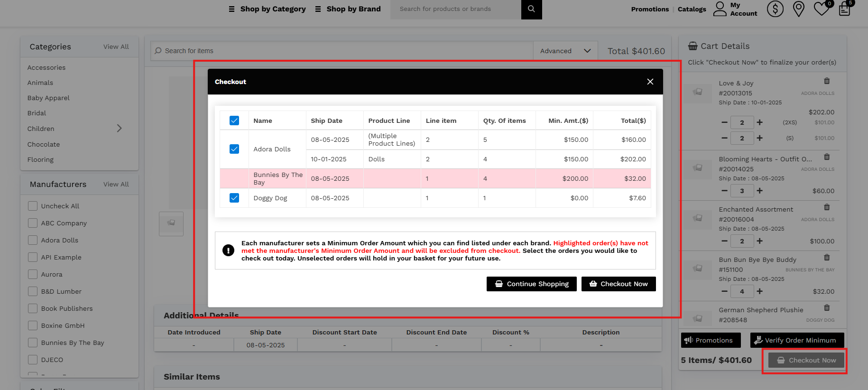This screenshot has height=390, width=868.
Task: Check the Book Publishers filter
Action: click(33, 308)
